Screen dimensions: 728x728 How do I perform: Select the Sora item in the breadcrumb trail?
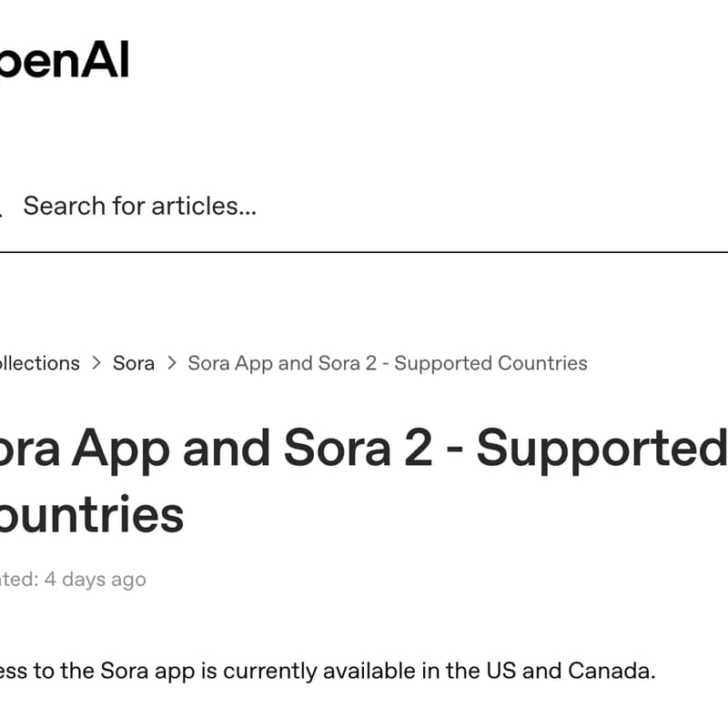point(134,363)
